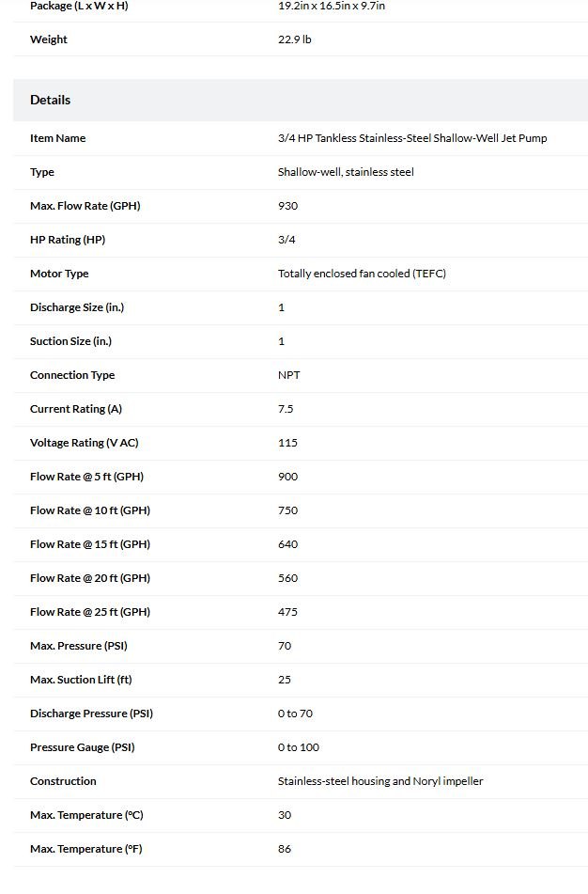The height and width of the screenshot is (894, 588).
Task: Click the Connection Type NPT value
Action: pyautogui.click(x=289, y=375)
